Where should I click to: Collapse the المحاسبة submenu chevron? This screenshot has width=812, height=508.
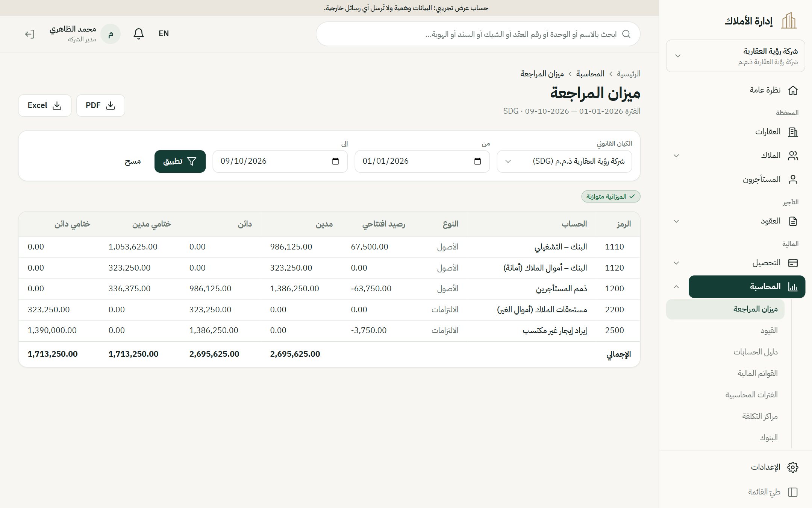676,287
